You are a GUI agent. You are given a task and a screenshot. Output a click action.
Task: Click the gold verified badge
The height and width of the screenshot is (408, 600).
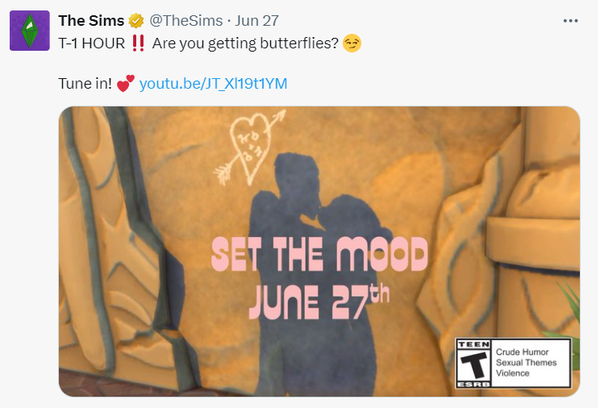pos(136,21)
